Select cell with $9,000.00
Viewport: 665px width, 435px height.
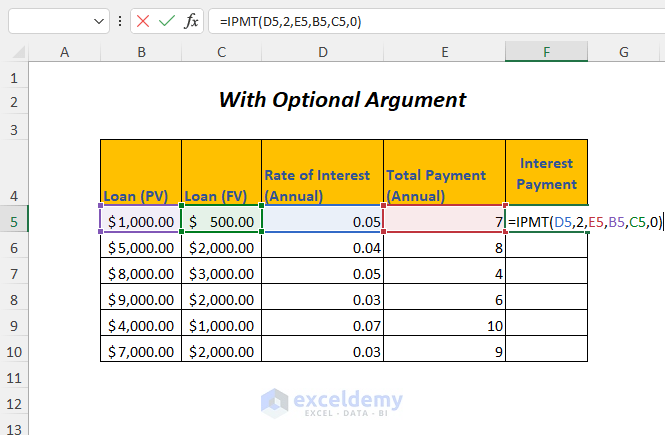tap(141, 297)
